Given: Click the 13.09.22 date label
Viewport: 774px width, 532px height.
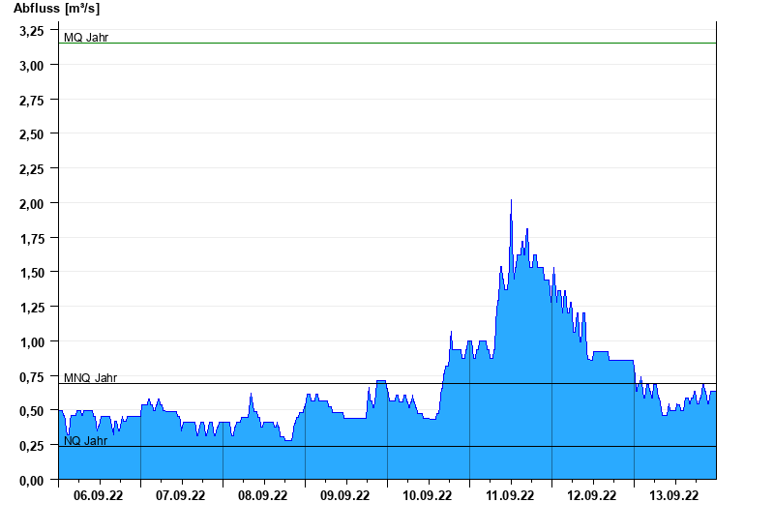Looking at the screenshot, I should 674,496.
